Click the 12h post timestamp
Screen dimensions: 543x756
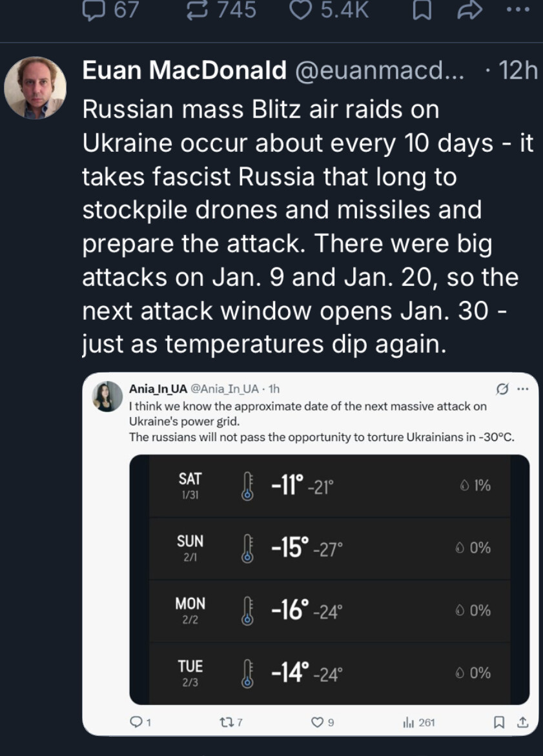[x=517, y=72]
